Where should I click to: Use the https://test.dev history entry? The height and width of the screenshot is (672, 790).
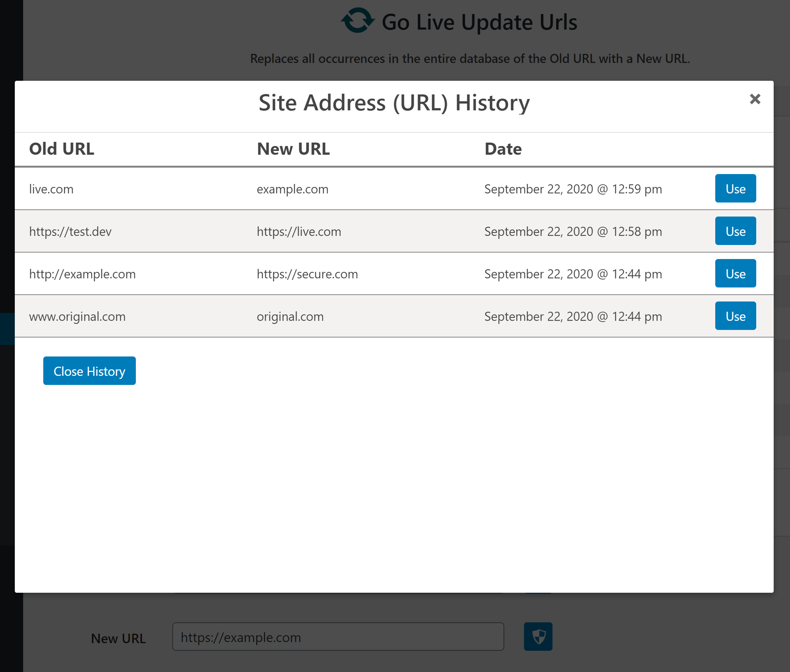click(x=735, y=231)
